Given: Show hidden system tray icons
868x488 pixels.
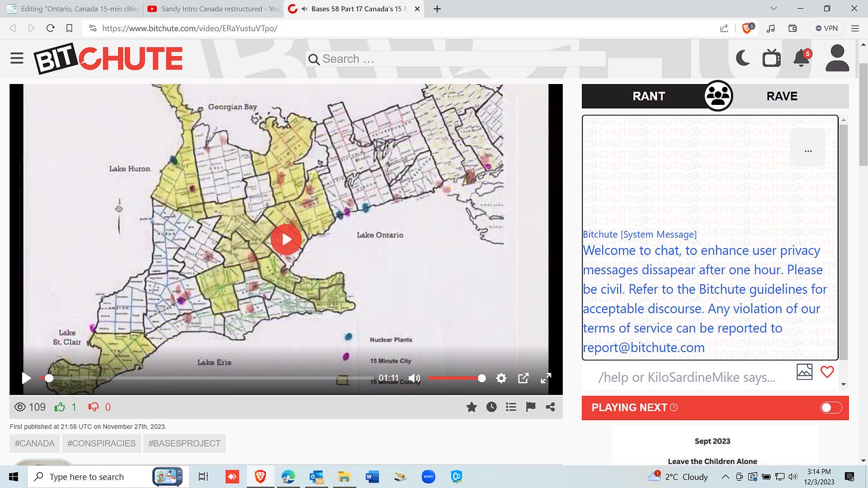Looking at the screenshot, I should (726, 477).
